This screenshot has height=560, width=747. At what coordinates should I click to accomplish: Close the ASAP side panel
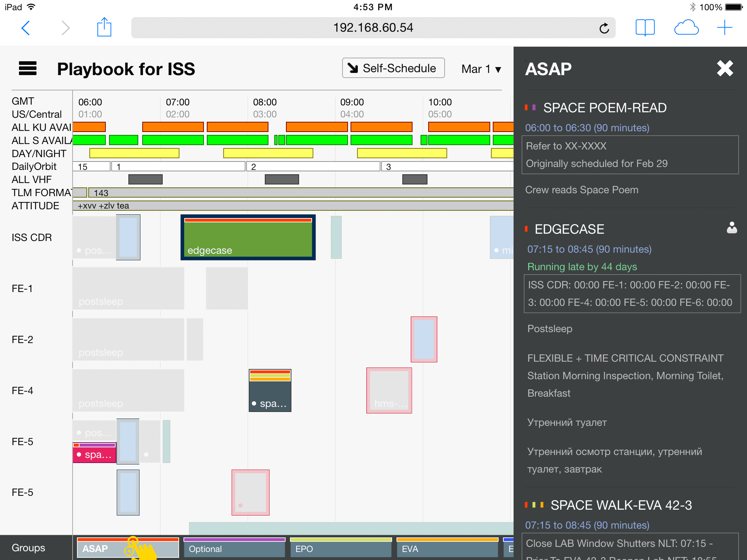tap(725, 68)
